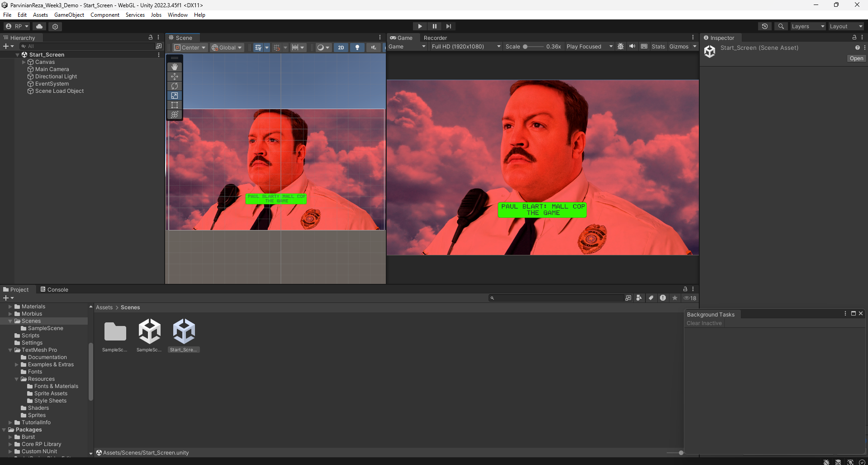The height and width of the screenshot is (465, 868).
Task: Open Project search in Search window icon
Action: [628, 298]
